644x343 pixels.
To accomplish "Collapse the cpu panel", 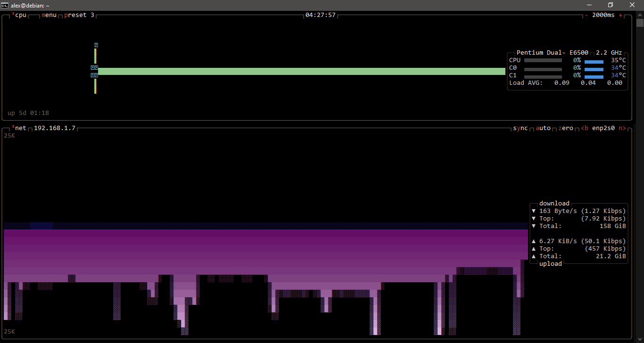I will click(x=20, y=15).
